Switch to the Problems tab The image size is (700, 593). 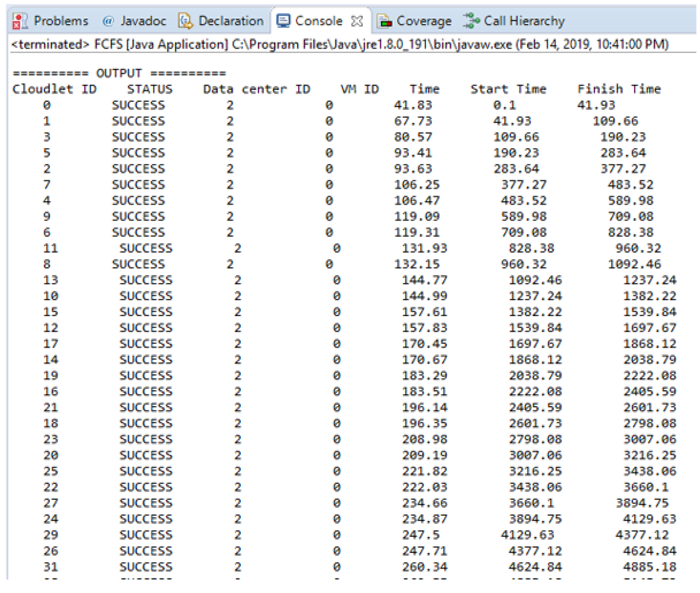(61, 21)
